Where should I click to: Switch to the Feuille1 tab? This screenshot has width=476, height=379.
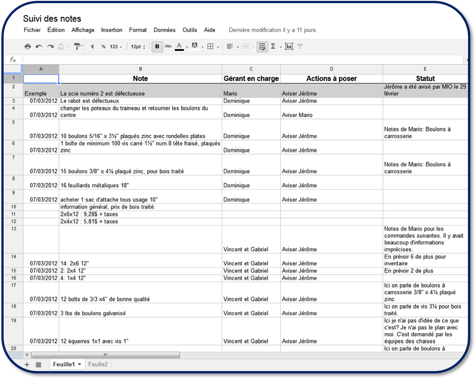64,364
